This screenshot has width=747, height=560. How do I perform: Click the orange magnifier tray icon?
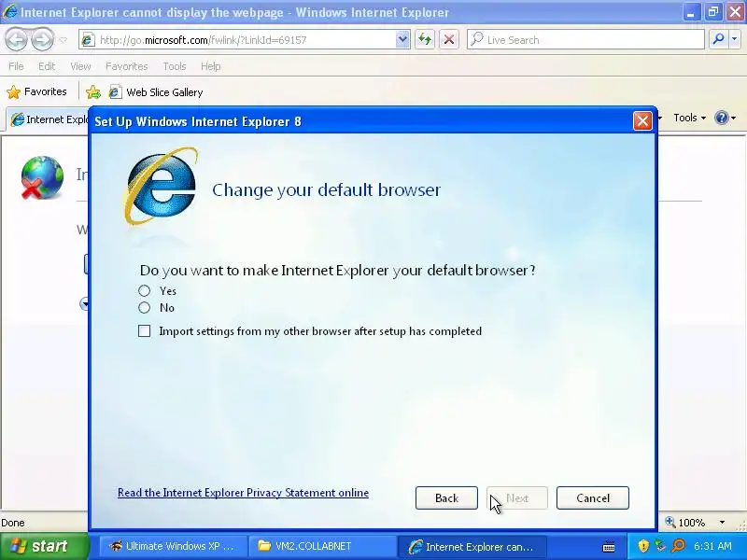tap(678, 546)
